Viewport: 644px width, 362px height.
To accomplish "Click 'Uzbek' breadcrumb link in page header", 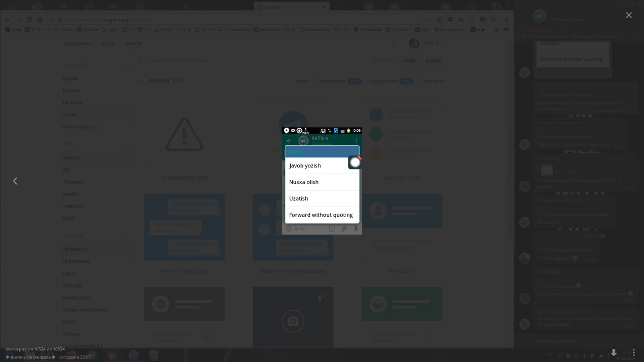I will [x=108, y=43].
